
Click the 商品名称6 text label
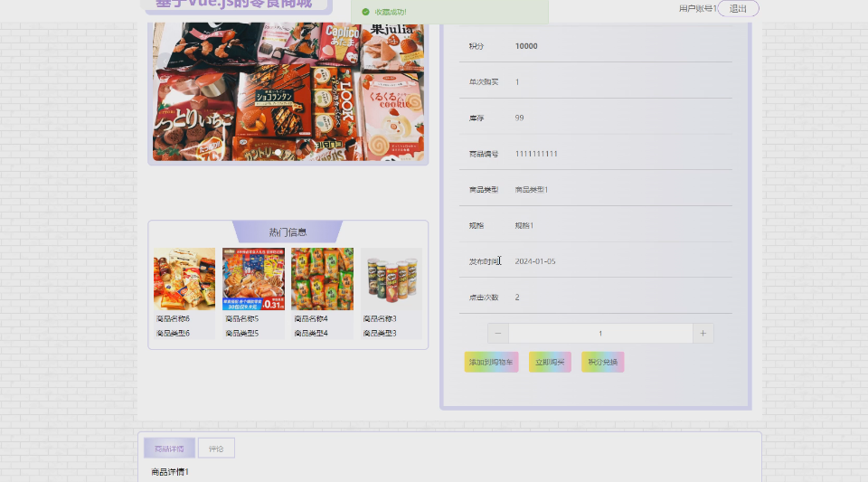173,318
